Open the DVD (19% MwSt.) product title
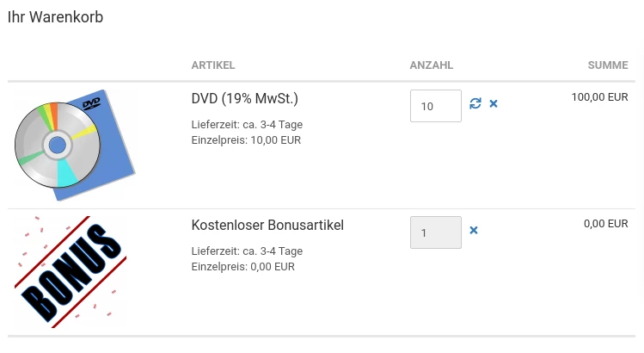This screenshot has width=644, height=353. pos(245,99)
